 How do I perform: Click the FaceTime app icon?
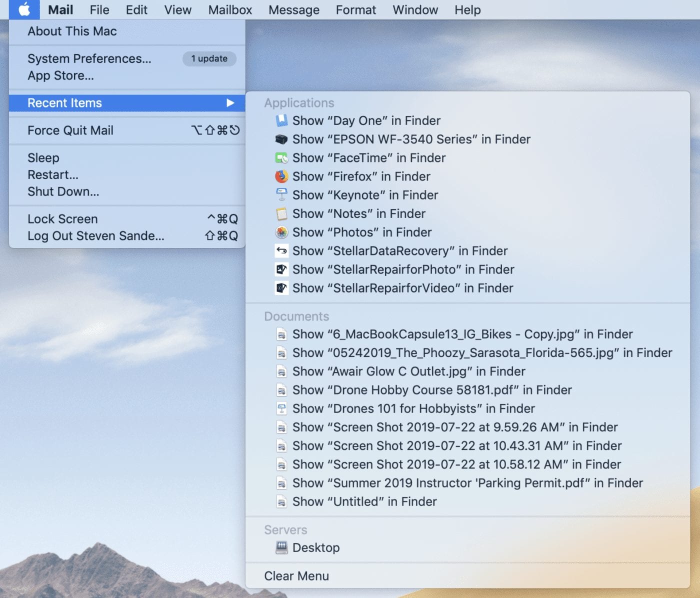[281, 158]
